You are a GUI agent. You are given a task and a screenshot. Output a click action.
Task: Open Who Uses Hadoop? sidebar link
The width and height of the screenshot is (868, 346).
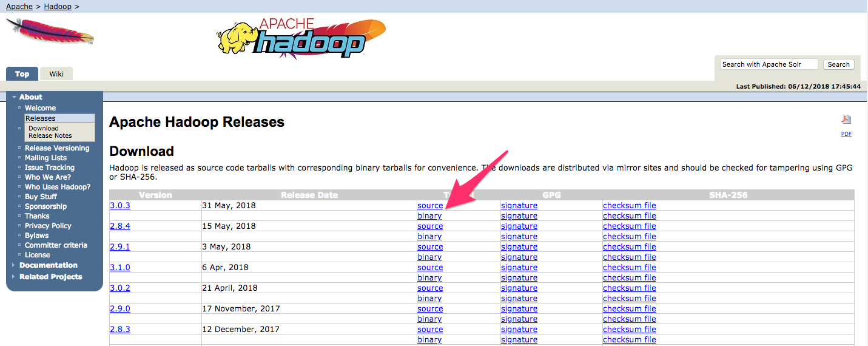pyautogui.click(x=58, y=187)
